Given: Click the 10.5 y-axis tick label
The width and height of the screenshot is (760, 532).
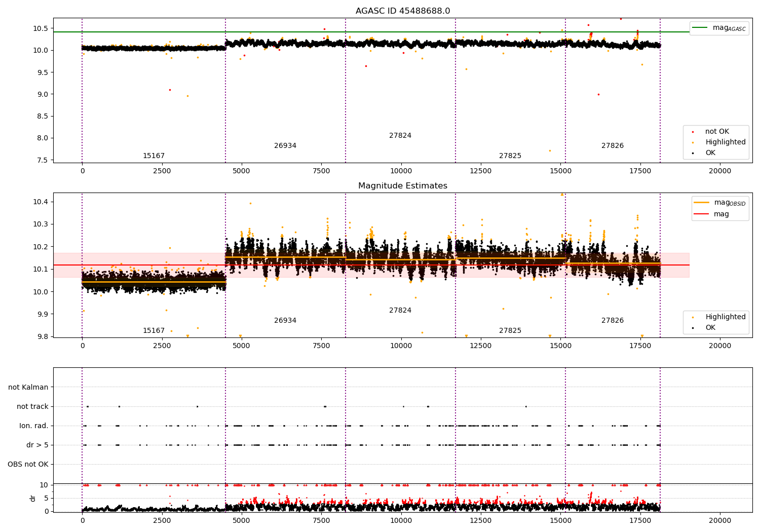Looking at the screenshot, I should [x=41, y=28].
